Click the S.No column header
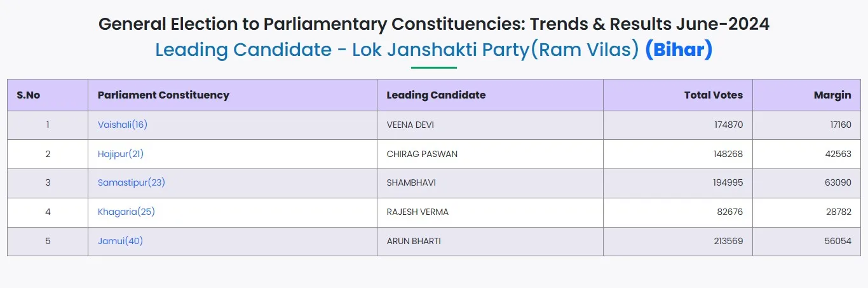 [29, 95]
